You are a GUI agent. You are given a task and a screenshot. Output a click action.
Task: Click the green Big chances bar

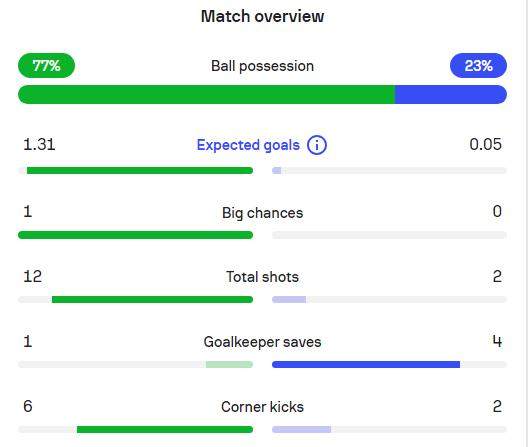coord(135,235)
